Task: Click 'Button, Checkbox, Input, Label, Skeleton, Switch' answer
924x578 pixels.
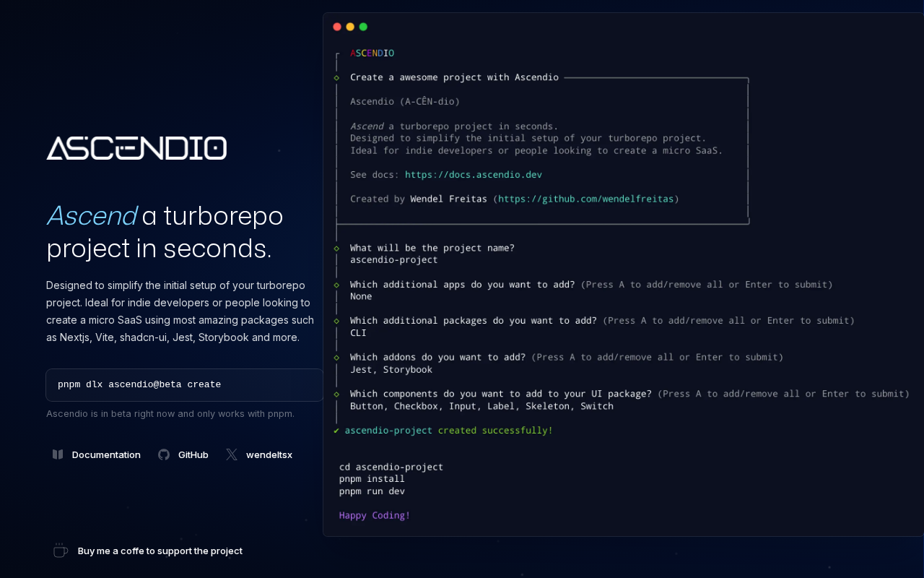Action: tap(481, 406)
